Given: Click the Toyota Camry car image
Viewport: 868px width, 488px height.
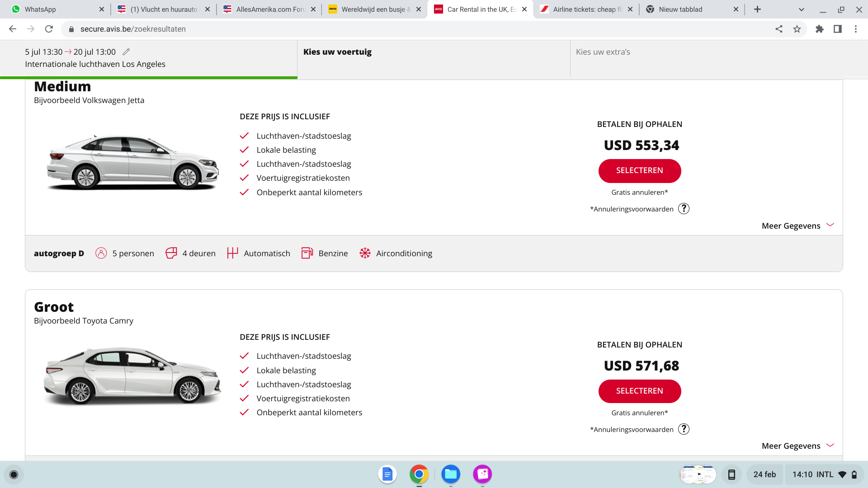Looking at the screenshot, I should coord(132,376).
